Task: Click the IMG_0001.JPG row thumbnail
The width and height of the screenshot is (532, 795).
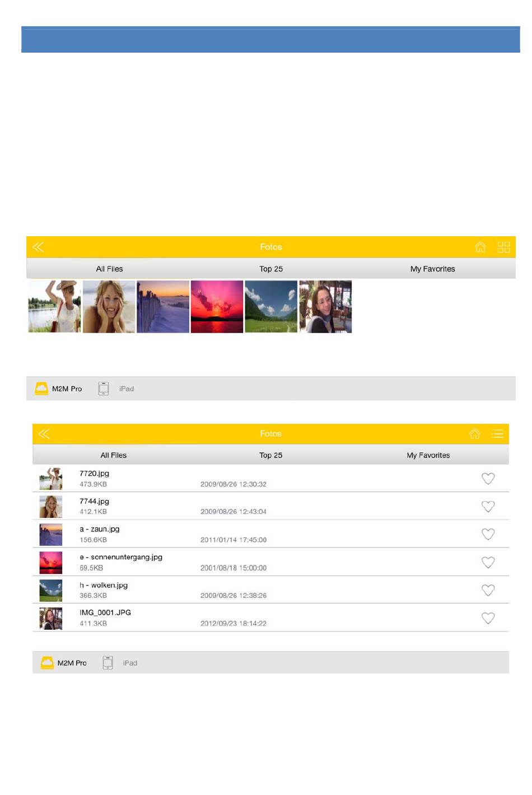Action: click(x=50, y=619)
